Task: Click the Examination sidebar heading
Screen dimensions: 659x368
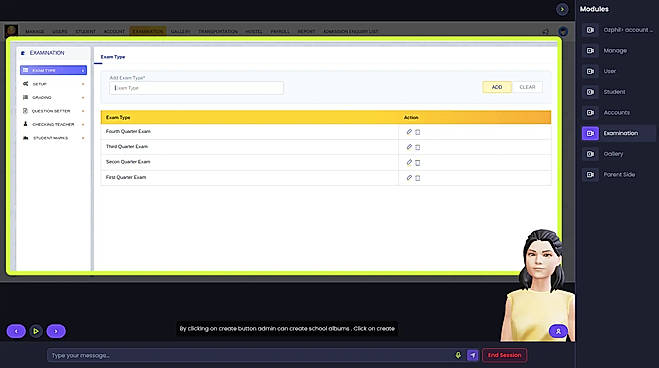Action: 47,53
